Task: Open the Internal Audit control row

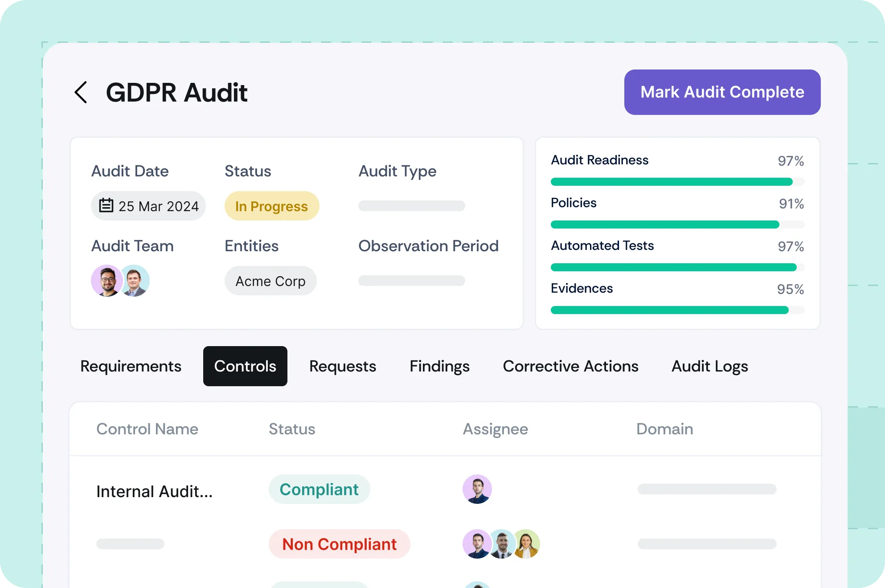Action: pyautogui.click(x=154, y=491)
